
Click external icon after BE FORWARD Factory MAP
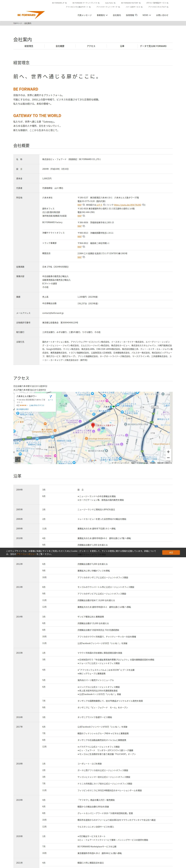click(84, 226)
